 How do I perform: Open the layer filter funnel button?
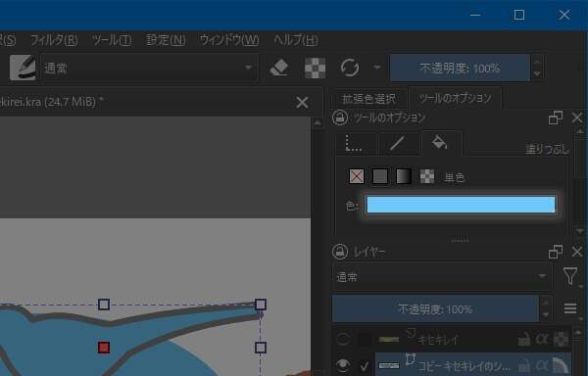[570, 277]
